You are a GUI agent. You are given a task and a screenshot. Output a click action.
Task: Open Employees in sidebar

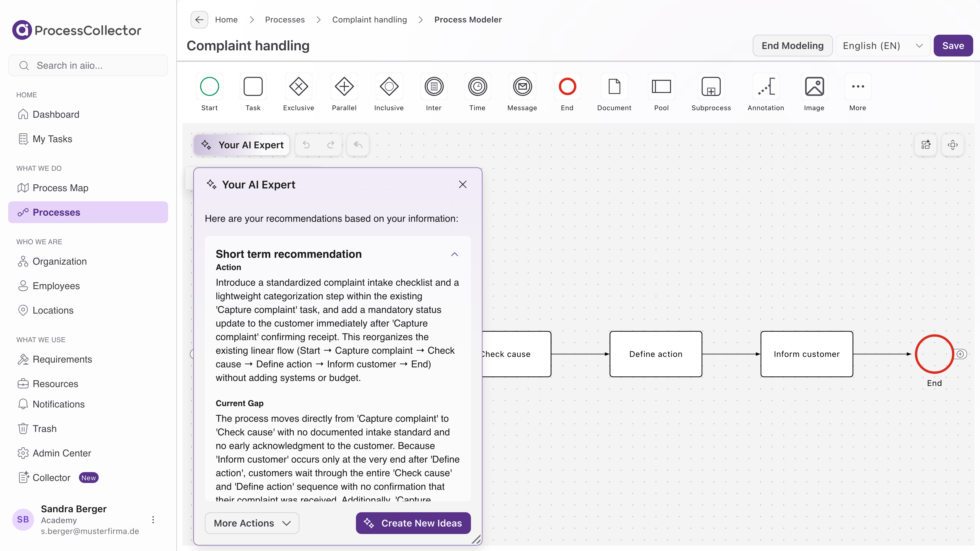[x=88, y=286]
